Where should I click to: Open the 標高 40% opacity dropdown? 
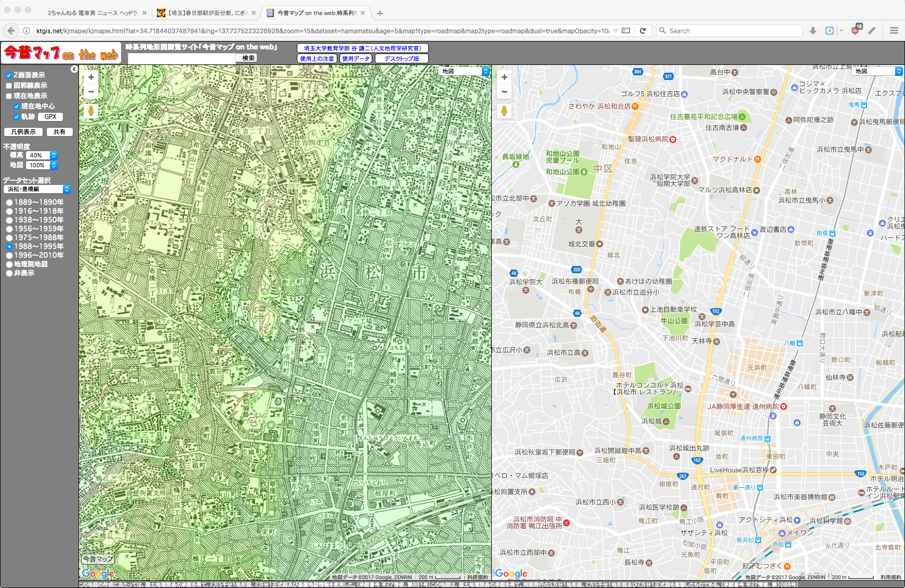coord(42,155)
